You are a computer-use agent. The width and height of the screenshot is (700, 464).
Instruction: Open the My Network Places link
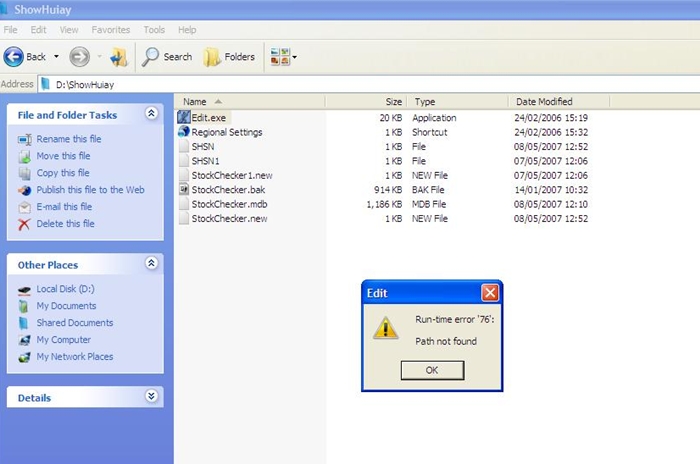click(75, 357)
